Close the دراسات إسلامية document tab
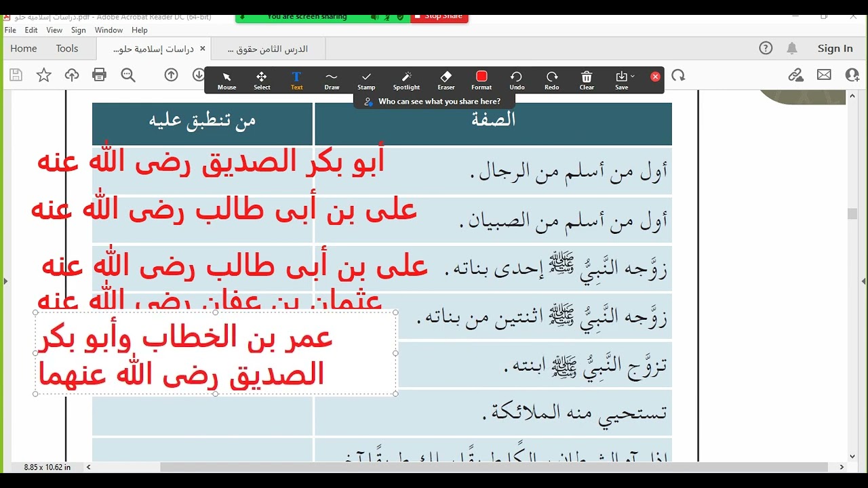Image resolution: width=868 pixels, height=488 pixels. (201, 49)
